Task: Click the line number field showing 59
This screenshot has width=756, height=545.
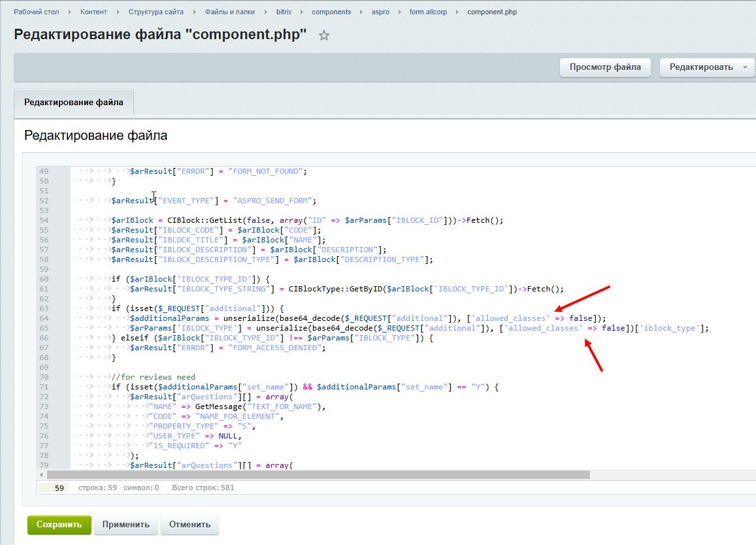Action: pyautogui.click(x=55, y=487)
